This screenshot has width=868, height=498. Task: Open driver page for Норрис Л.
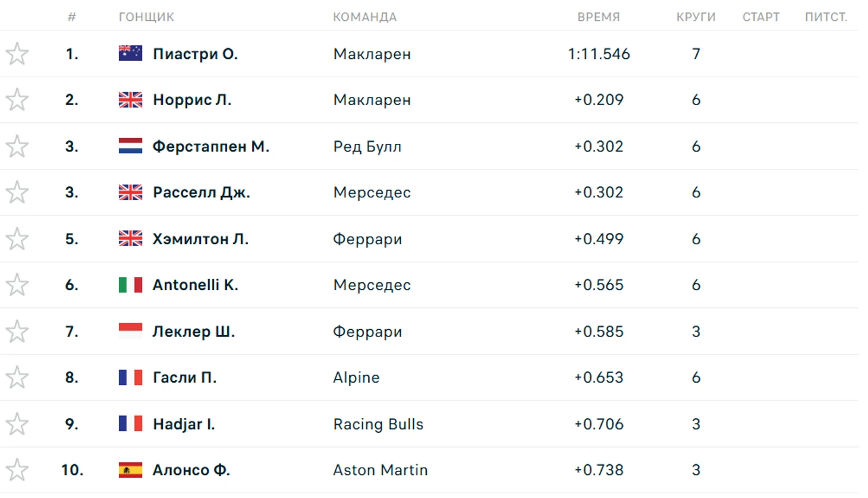[x=192, y=100]
